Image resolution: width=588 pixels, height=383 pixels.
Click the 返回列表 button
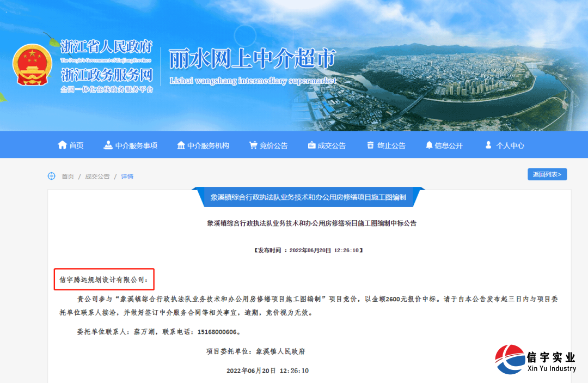pyautogui.click(x=547, y=174)
